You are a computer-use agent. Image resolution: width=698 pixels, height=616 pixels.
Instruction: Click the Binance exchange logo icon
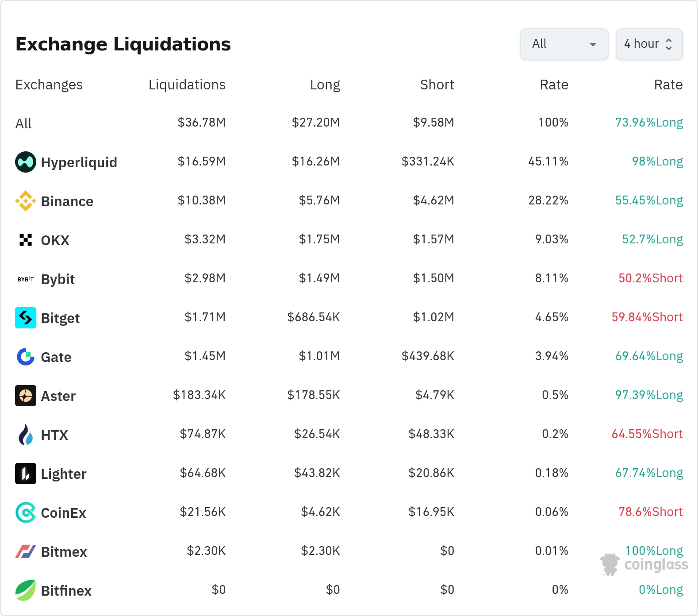coord(26,201)
